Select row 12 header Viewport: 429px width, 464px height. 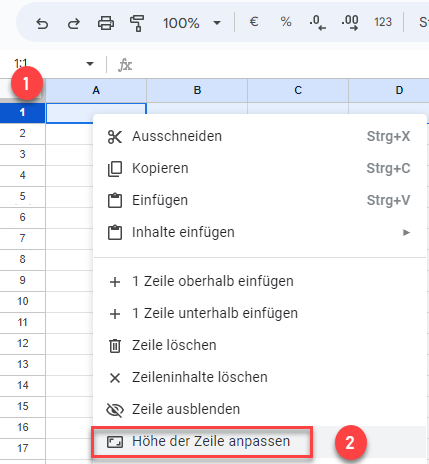22,344
